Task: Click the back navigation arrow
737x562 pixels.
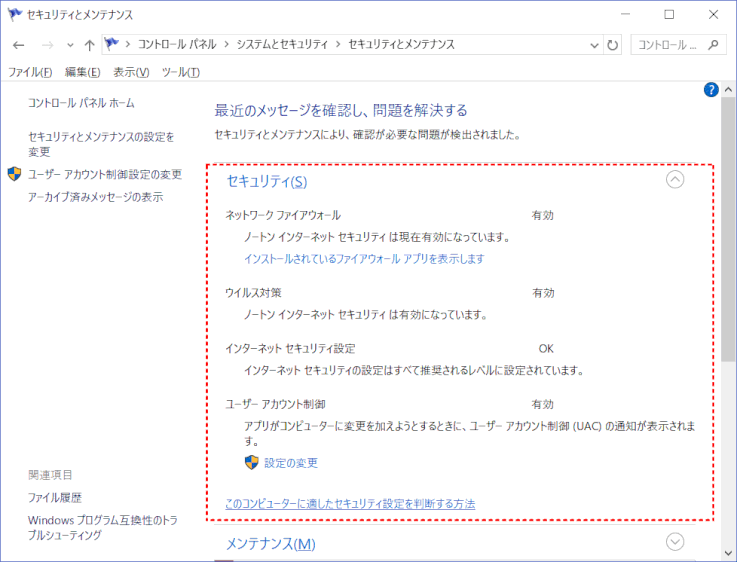Action: pos(18,45)
